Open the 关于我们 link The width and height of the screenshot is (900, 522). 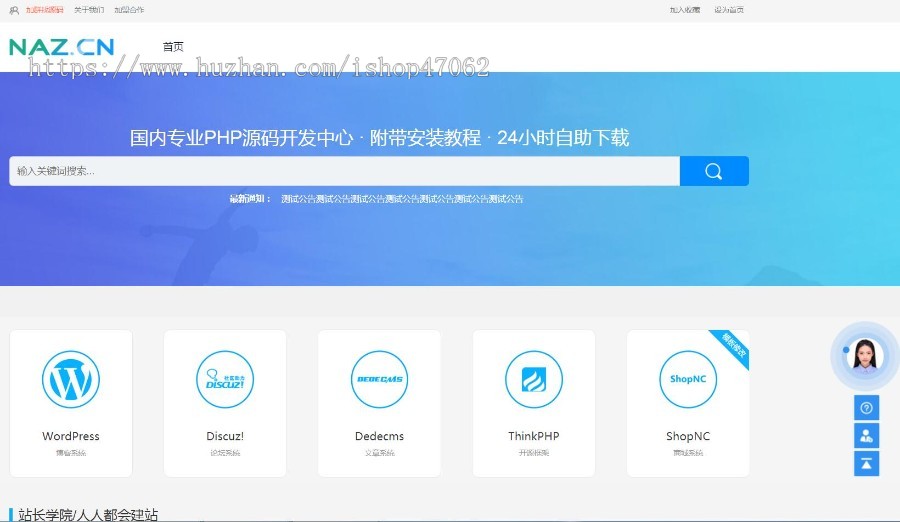pos(89,10)
